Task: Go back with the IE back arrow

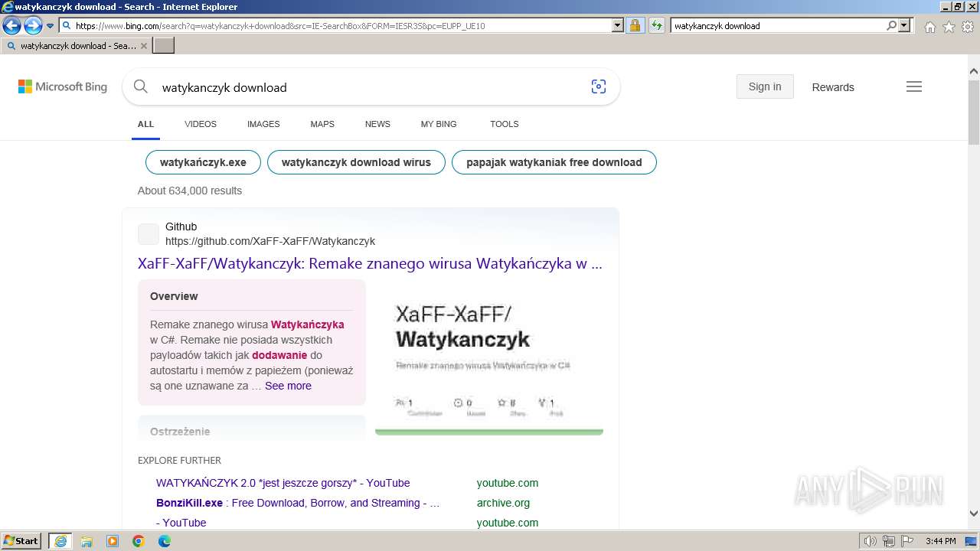Action: (x=11, y=26)
